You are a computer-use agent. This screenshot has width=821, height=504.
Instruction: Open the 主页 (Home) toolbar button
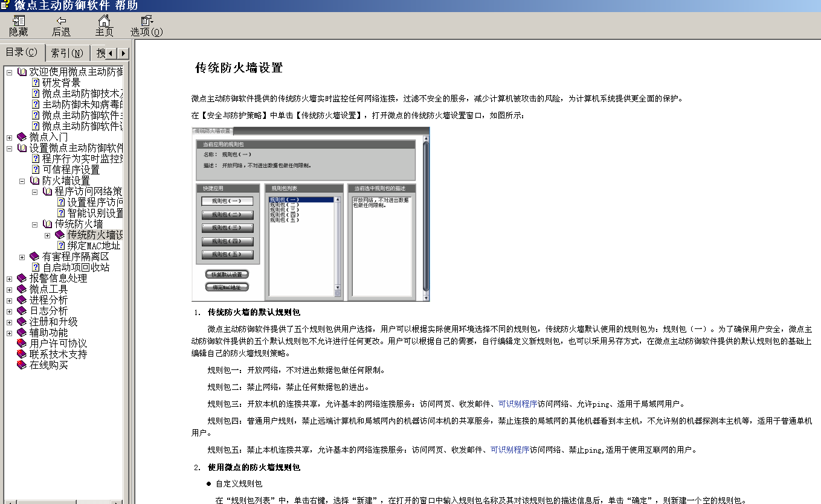point(104,26)
